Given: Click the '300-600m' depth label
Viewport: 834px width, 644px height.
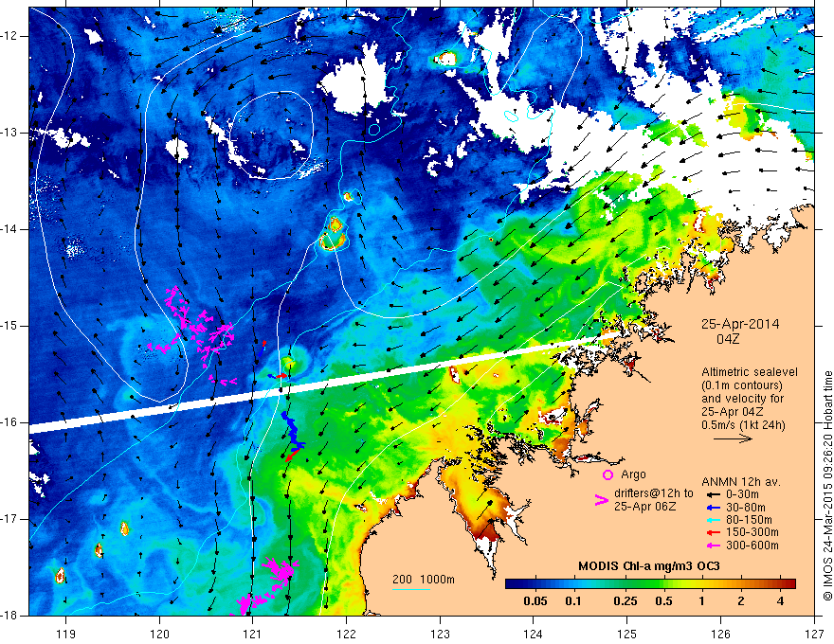Looking at the screenshot, I should [x=752, y=546].
